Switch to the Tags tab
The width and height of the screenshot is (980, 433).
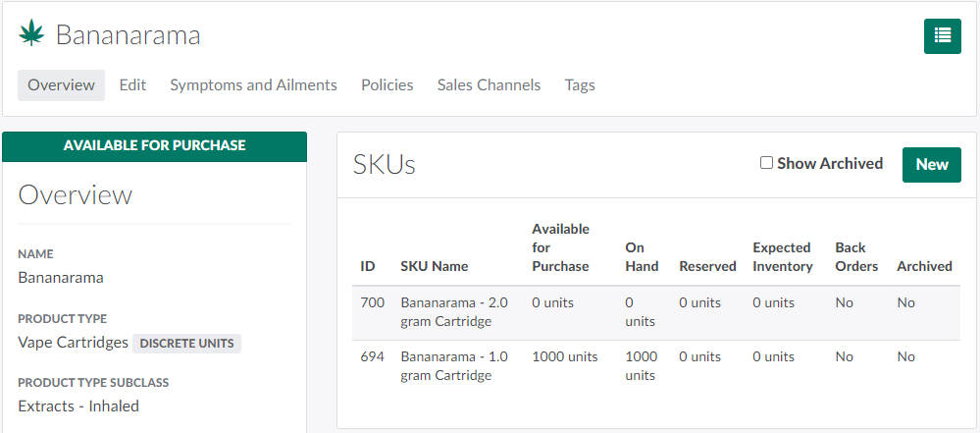580,85
